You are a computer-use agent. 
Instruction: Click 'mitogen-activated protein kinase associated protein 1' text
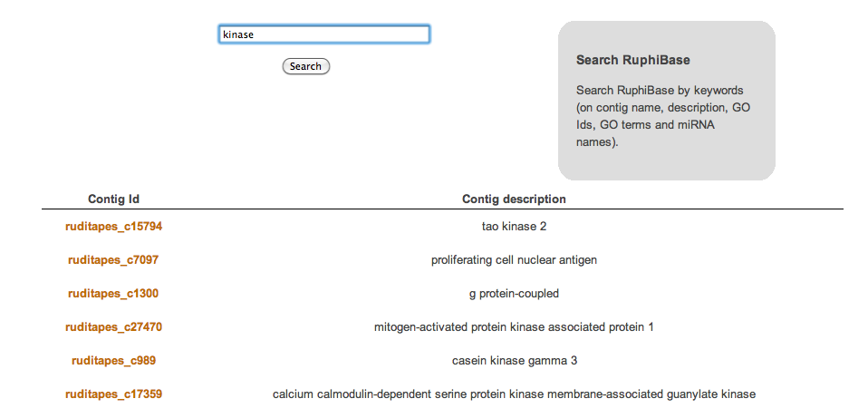pyautogui.click(x=515, y=327)
